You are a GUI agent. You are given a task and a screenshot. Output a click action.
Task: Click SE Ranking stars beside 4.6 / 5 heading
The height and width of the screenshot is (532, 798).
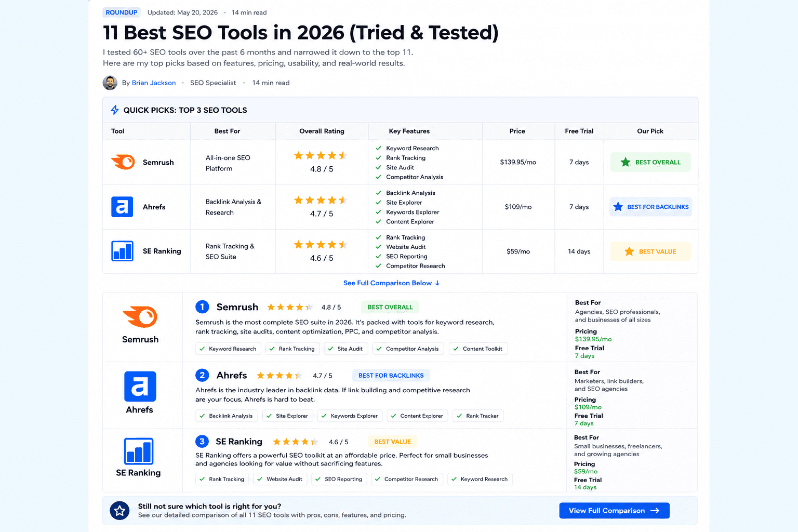click(x=295, y=442)
